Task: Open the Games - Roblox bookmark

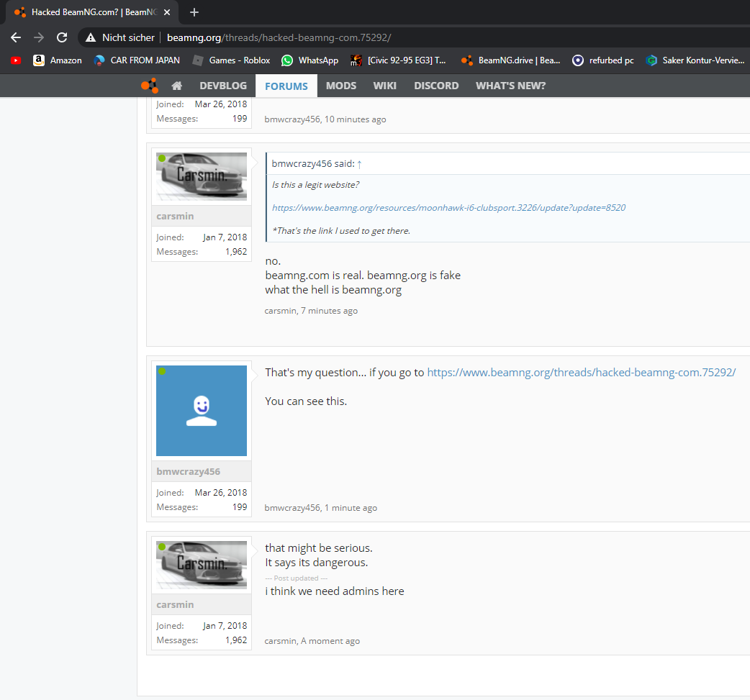Action: tap(231, 60)
